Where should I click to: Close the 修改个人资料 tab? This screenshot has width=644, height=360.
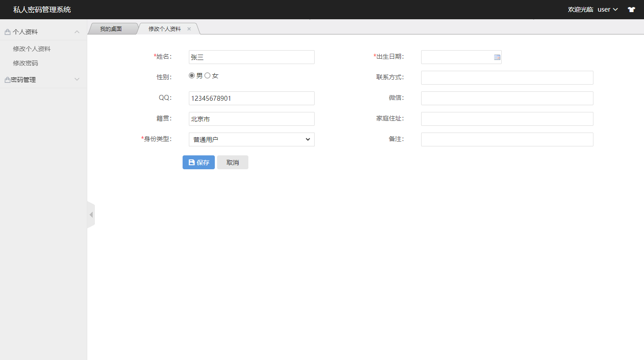point(189,28)
